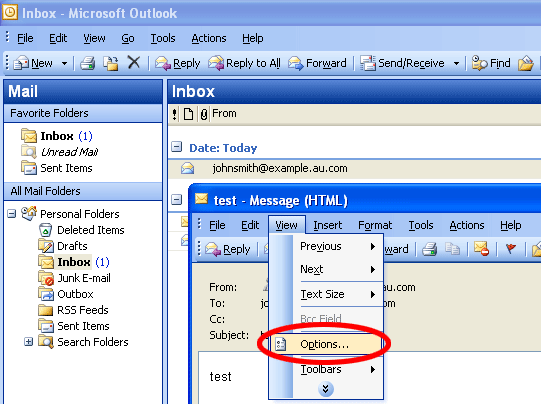Click the Print icon in message window toolbar
541x404 pixels.
[x=429, y=249]
